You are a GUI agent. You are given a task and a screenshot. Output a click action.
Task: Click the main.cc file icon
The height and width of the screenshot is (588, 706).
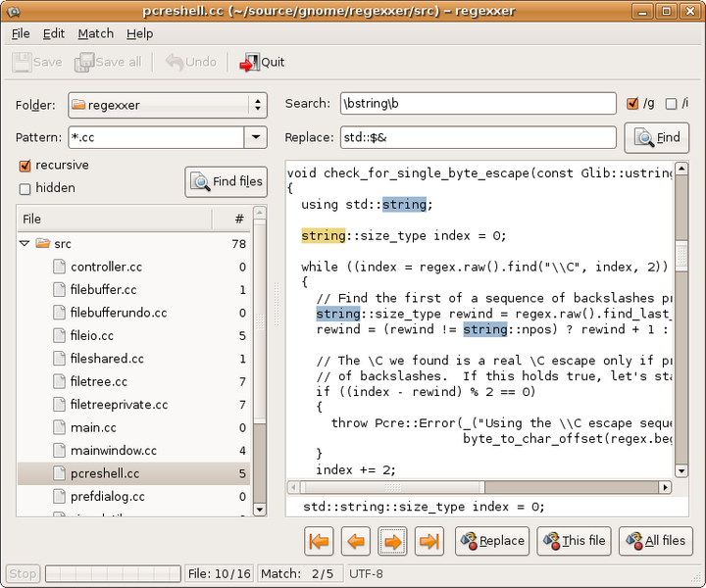tap(59, 427)
